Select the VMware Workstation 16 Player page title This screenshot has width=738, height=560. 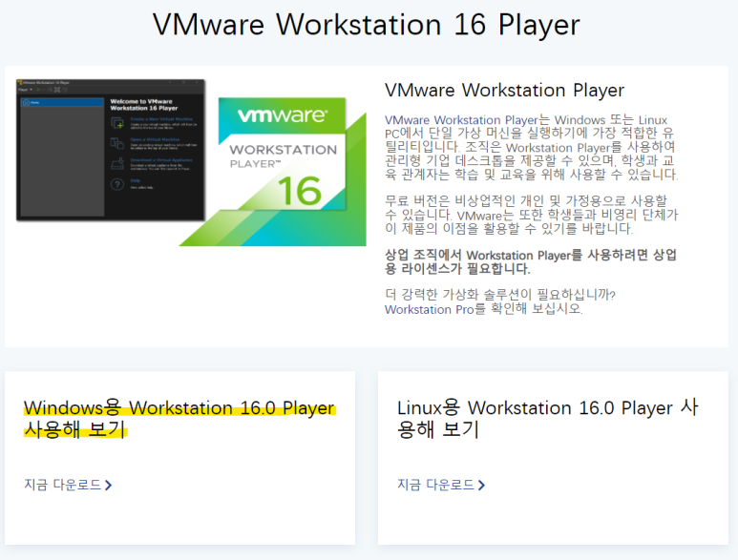click(x=367, y=25)
